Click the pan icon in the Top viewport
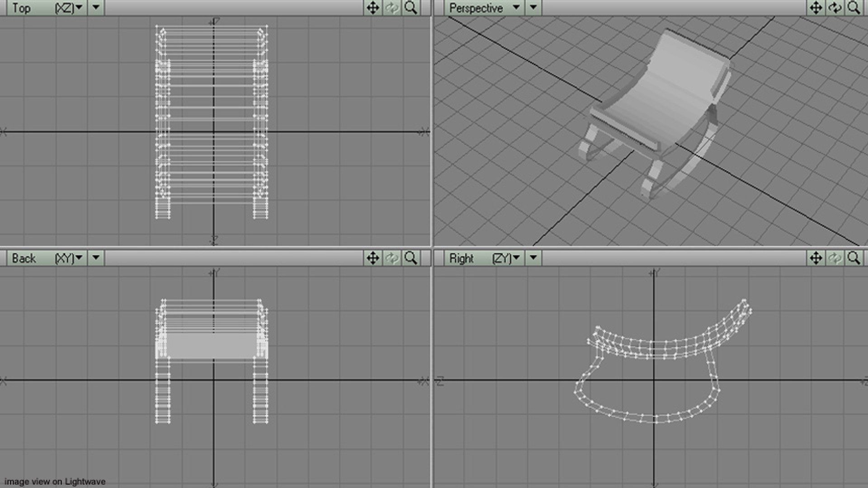Image resolution: width=868 pixels, height=488 pixels. click(x=373, y=8)
